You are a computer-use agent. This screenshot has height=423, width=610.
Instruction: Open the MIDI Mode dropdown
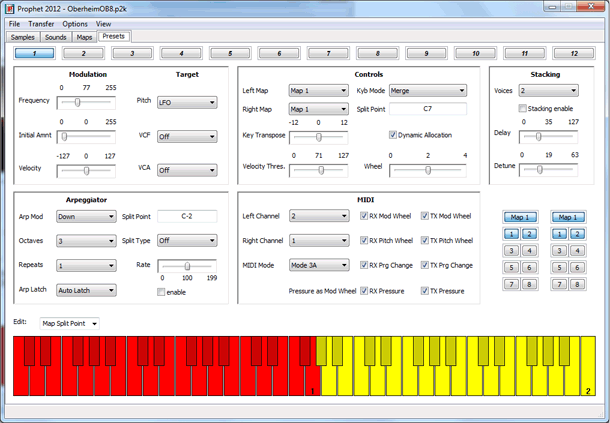point(318,265)
